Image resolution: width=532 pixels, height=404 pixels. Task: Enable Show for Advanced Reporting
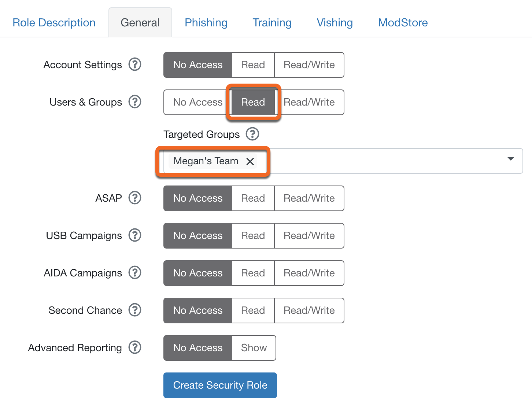pos(254,348)
